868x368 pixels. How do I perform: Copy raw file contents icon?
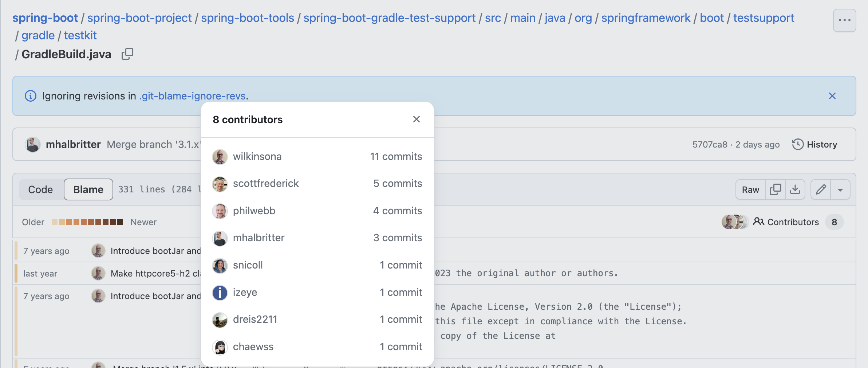pyautogui.click(x=776, y=189)
